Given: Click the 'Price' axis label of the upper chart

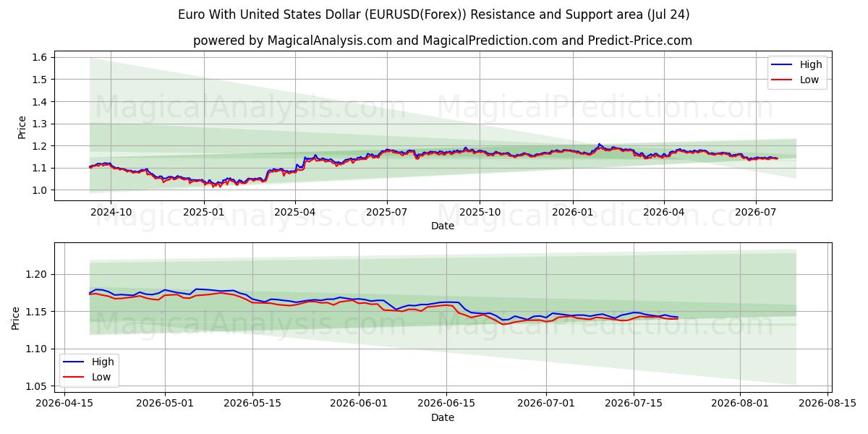Looking at the screenshot, I should coord(22,127).
